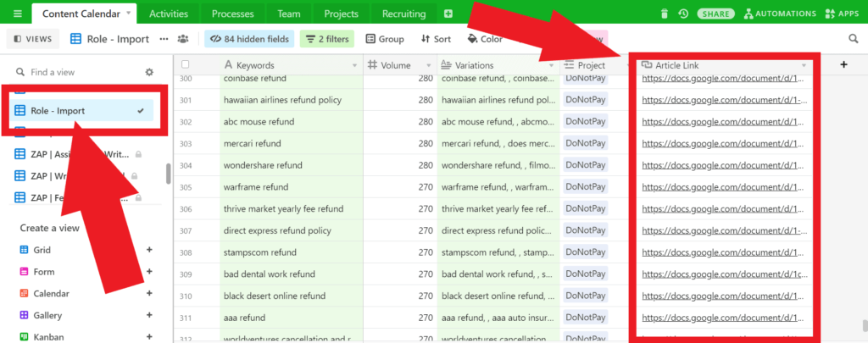Click the table vertical scrollbar

(x=864, y=324)
